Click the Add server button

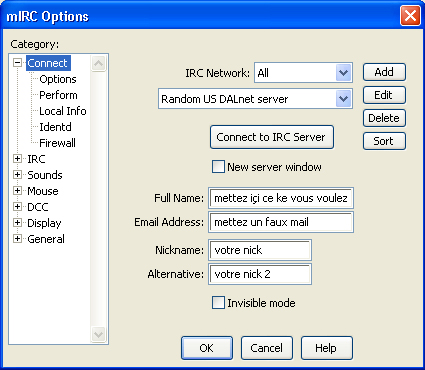tap(384, 72)
